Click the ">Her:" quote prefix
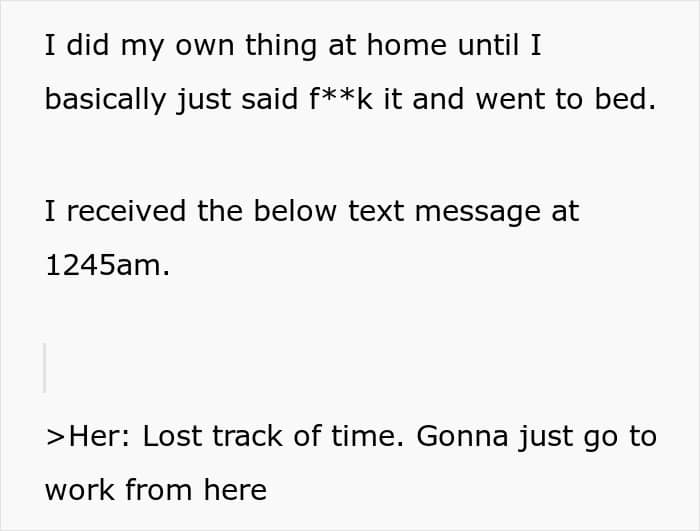The width and height of the screenshot is (700, 531). point(88,436)
